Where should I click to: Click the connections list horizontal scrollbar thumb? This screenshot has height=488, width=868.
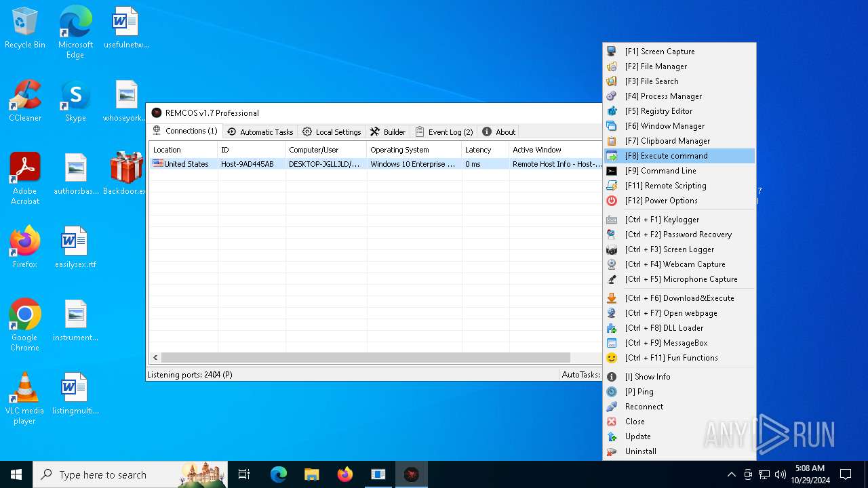pos(366,357)
